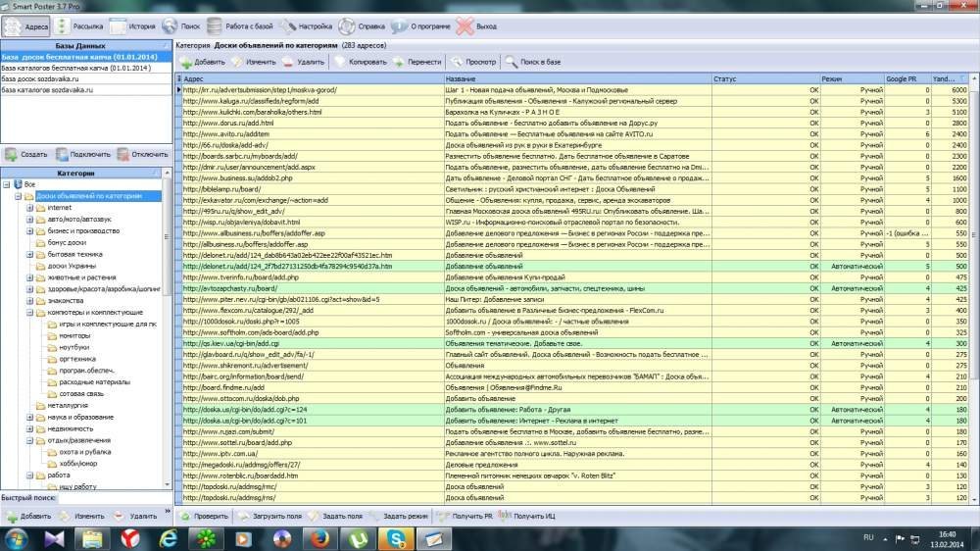Select the http://avtozapchasty.ru/board/ row

click(573, 288)
